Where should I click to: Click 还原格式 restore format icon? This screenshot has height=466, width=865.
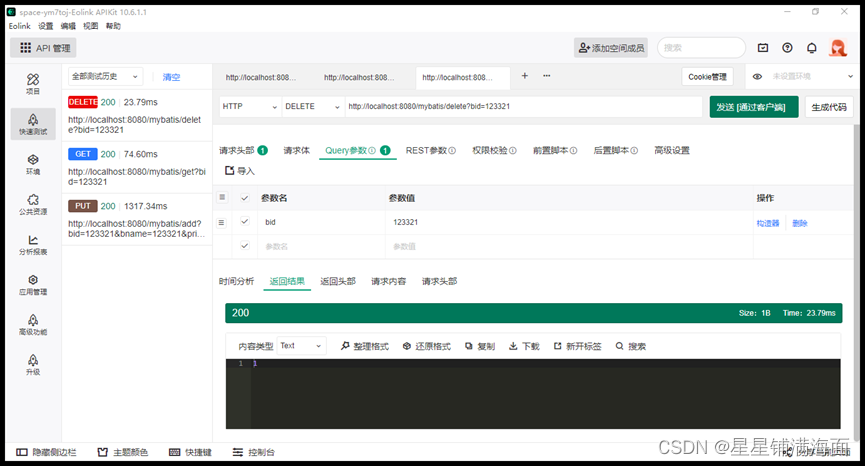(x=407, y=346)
